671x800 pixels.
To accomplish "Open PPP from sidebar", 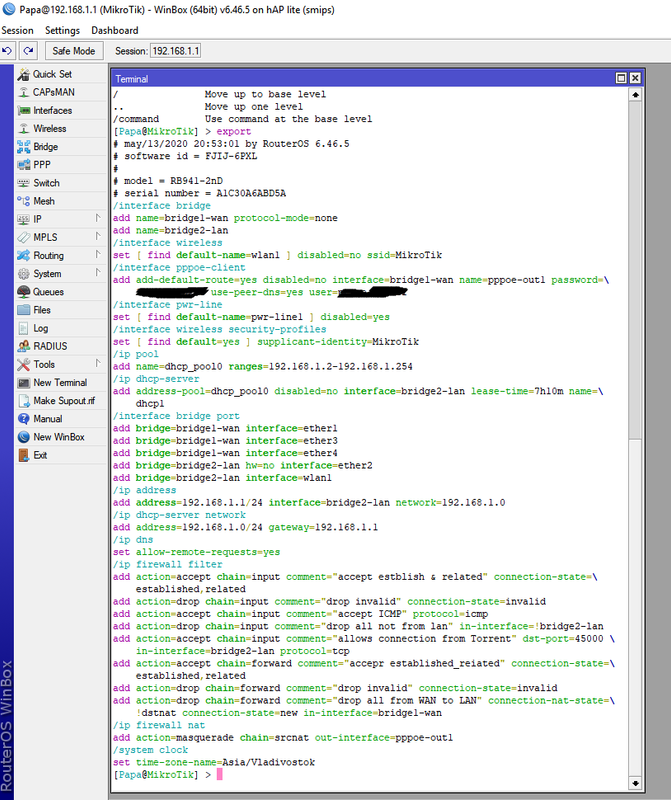I will (x=61, y=165).
